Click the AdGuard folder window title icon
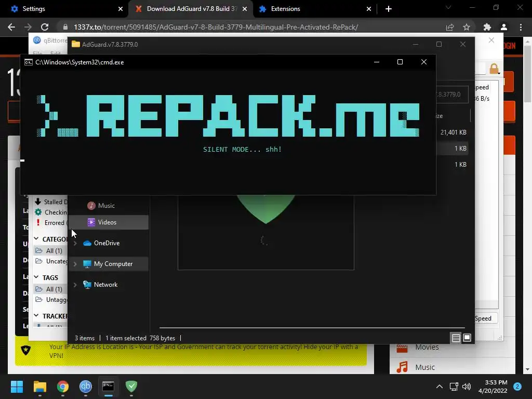 coord(76,44)
